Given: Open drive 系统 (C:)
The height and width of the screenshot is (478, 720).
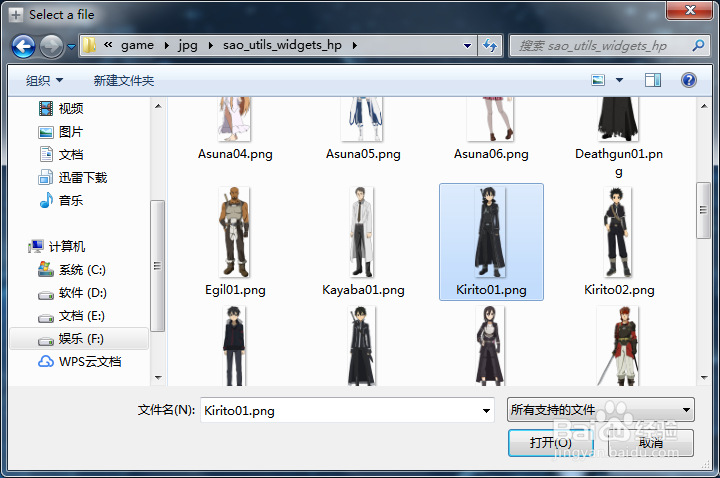Looking at the screenshot, I should point(72,270).
